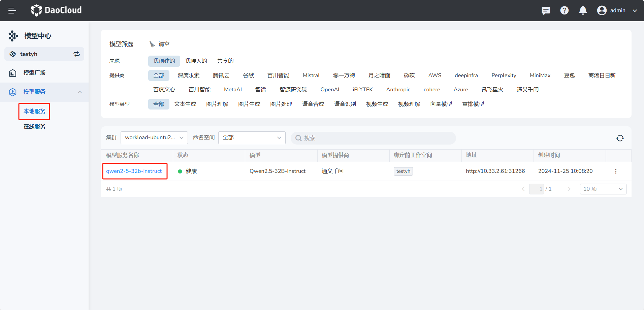This screenshot has height=310, width=644.
Task: Filter providers by OpenAI
Action: tap(330, 90)
